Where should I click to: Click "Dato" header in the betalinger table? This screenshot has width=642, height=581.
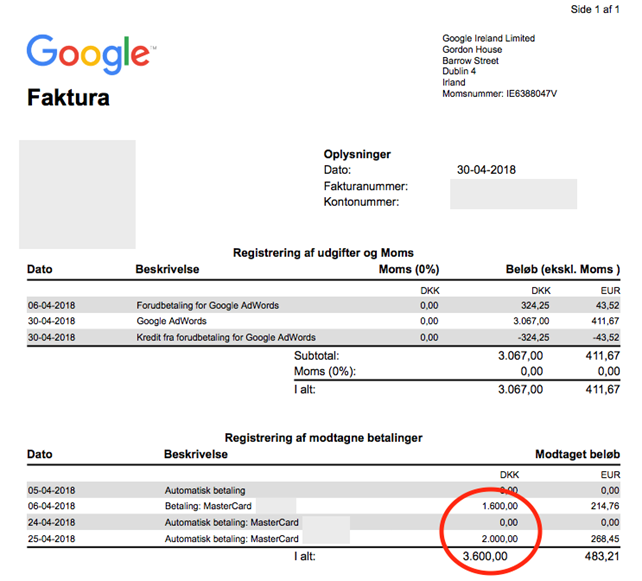pos(40,454)
